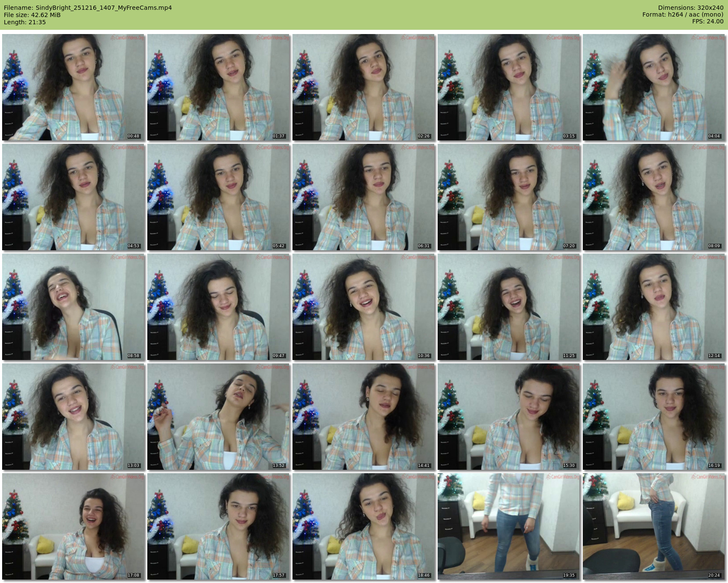The width and height of the screenshot is (728, 583).
Task: Select the 13:52 preview thumbnail
Action: coord(218,417)
